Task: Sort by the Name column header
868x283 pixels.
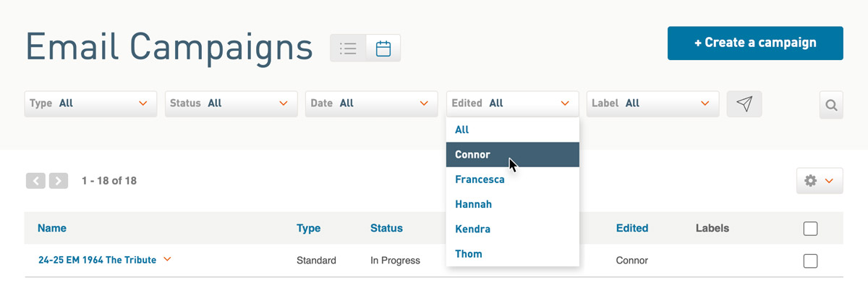Action: pyautogui.click(x=52, y=228)
